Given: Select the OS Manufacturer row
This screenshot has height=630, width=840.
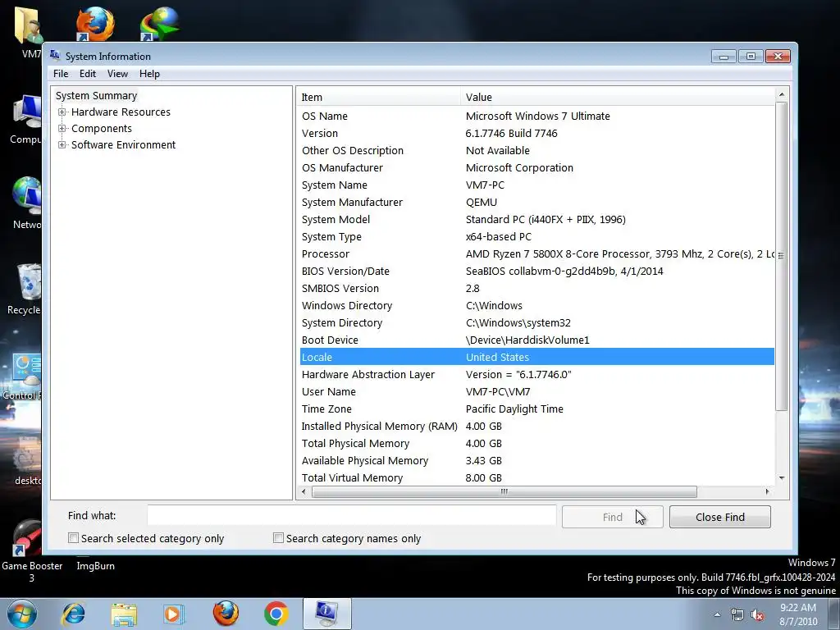Looking at the screenshot, I should point(536,167).
